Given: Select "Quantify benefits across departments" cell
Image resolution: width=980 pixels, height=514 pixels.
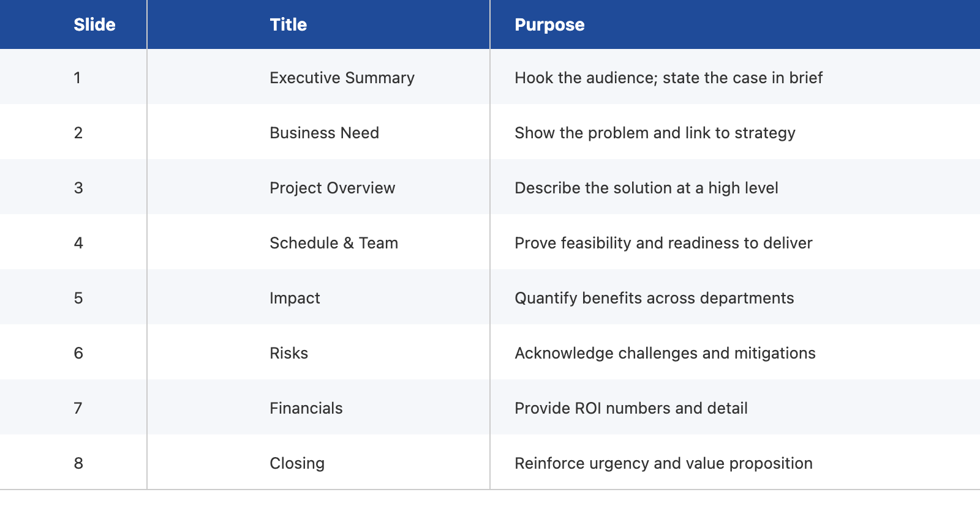Looking at the screenshot, I should pyautogui.click(x=654, y=298).
